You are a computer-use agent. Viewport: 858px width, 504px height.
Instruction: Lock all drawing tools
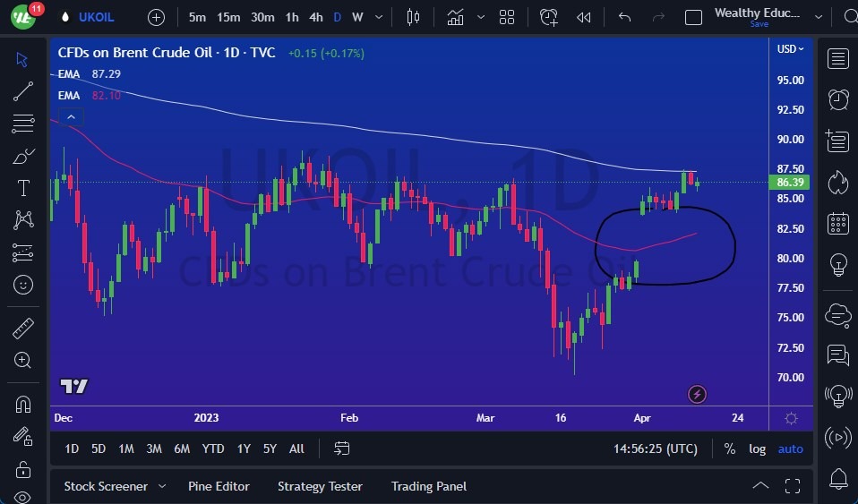[x=22, y=469]
